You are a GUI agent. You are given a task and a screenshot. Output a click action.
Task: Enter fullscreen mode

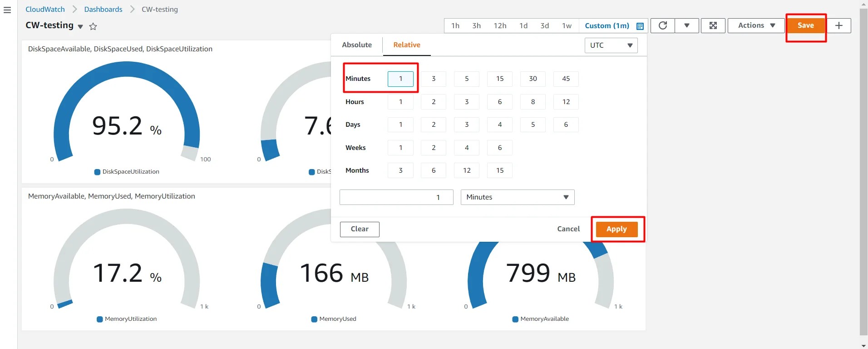(713, 25)
